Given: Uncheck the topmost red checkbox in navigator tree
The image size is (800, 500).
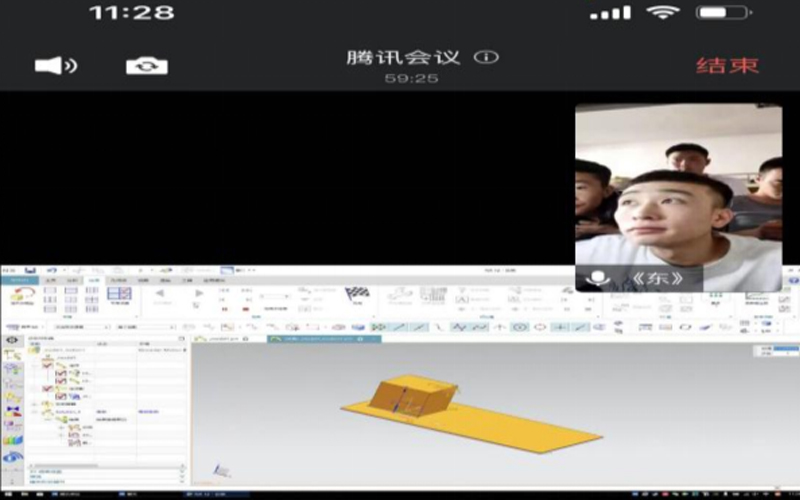Looking at the screenshot, I should (47, 365).
